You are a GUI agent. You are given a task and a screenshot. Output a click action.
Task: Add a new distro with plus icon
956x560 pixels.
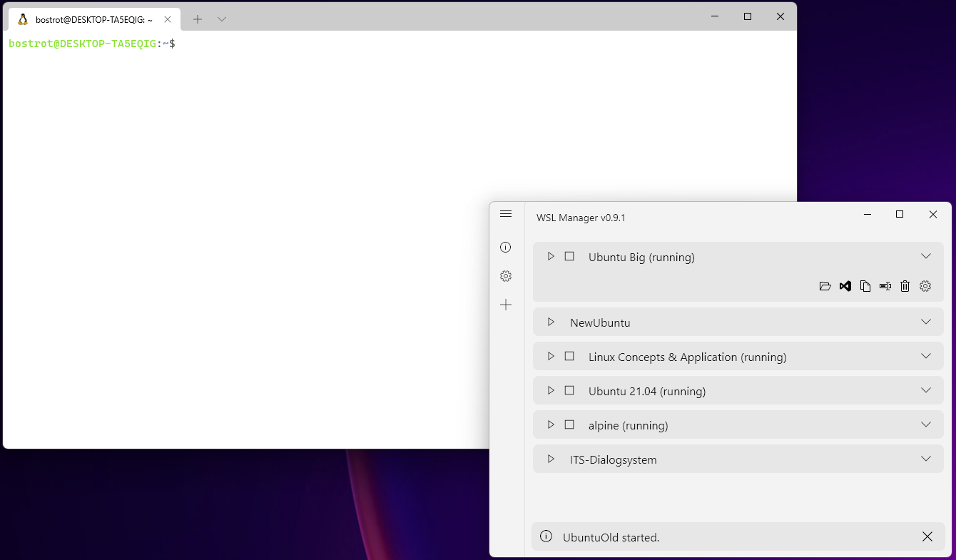pos(506,305)
